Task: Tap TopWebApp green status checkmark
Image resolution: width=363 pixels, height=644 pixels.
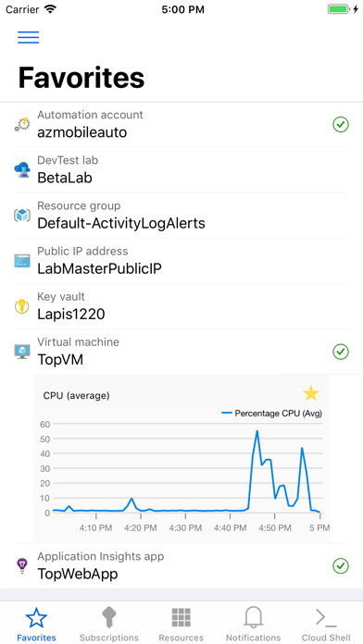Action: tap(341, 566)
